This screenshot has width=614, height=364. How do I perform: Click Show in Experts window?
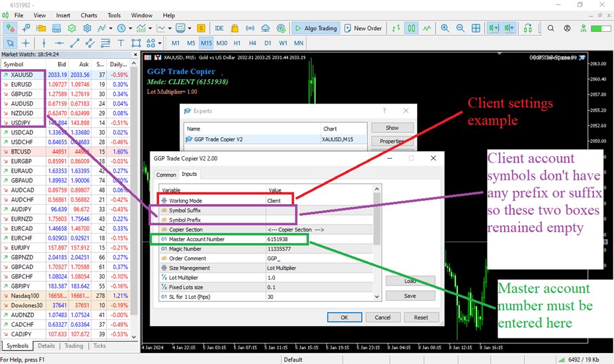point(392,128)
